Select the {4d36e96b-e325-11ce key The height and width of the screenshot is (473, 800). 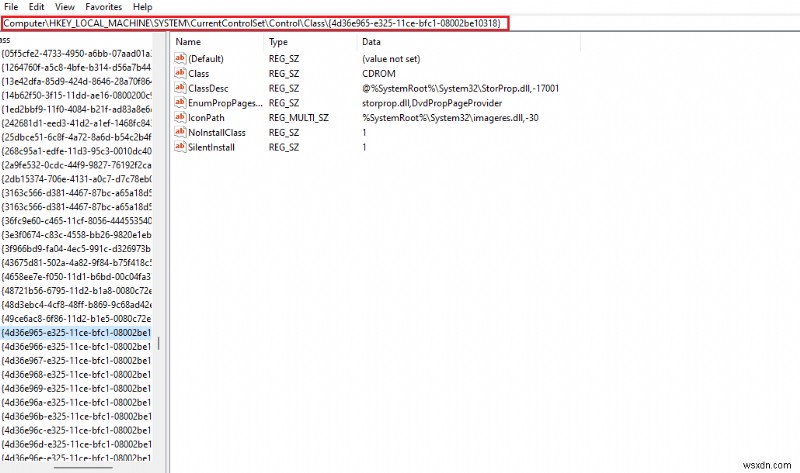76,417
